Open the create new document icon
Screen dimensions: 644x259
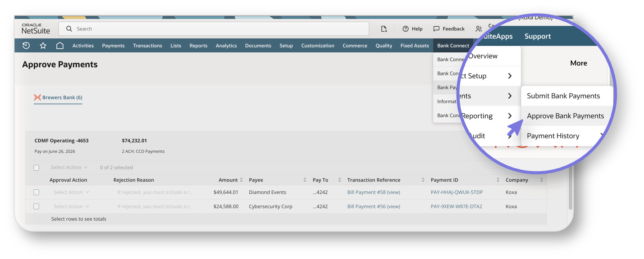(x=384, y=29)
